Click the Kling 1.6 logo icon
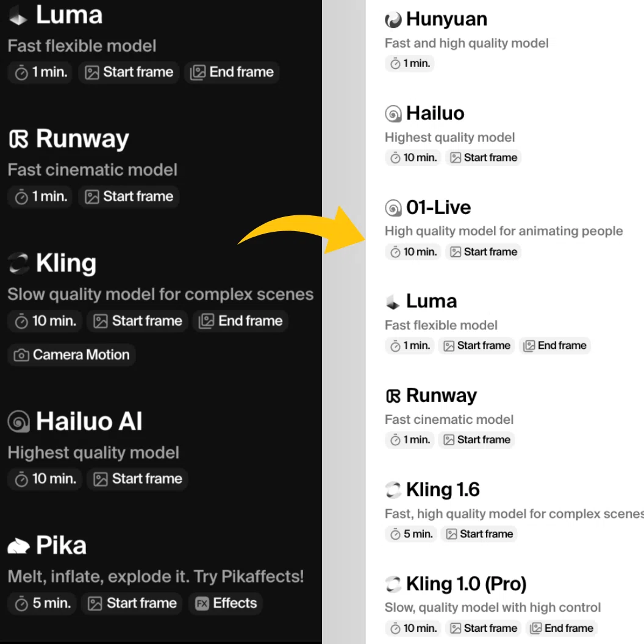Viewport: 644px width, 644px height. click(x=393, y=490)
